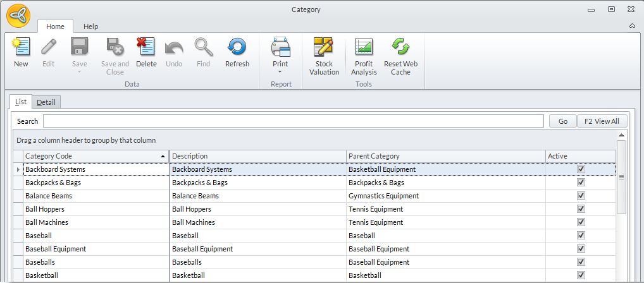Switch to the Help ribbon tab
The width and height of the screenshot is (644, 283).
point(91,27)
